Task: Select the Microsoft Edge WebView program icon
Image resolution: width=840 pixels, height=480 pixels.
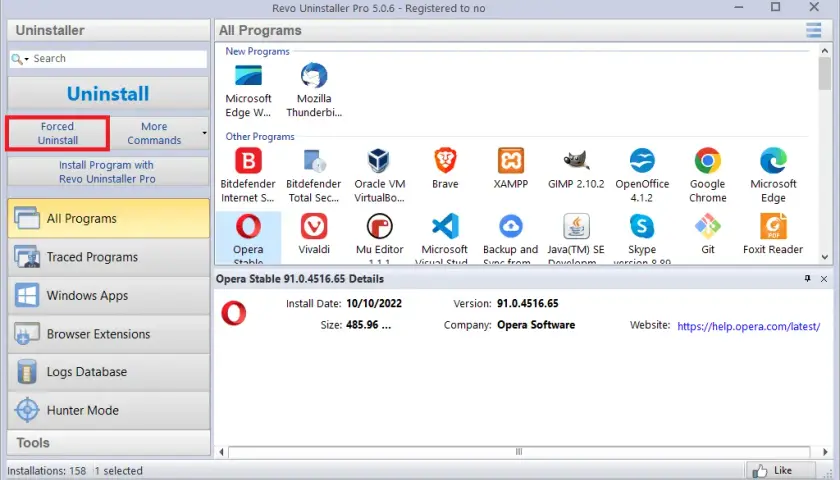Action: click(x=248, y=76)
